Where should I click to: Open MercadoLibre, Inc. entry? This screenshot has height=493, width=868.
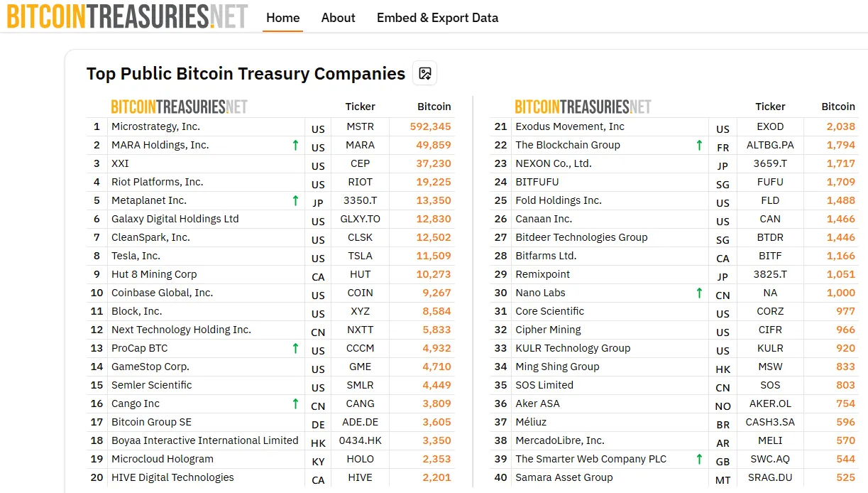tap(560, 440)
